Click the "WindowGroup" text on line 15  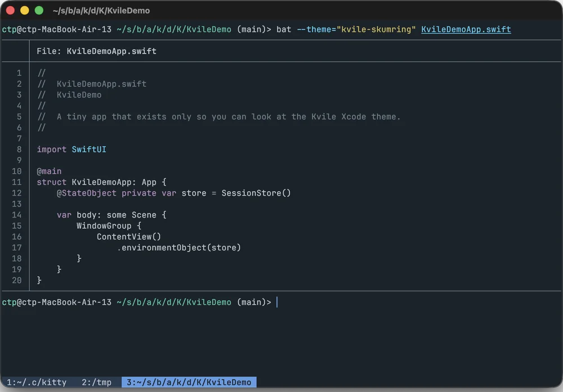pos(104,226)
